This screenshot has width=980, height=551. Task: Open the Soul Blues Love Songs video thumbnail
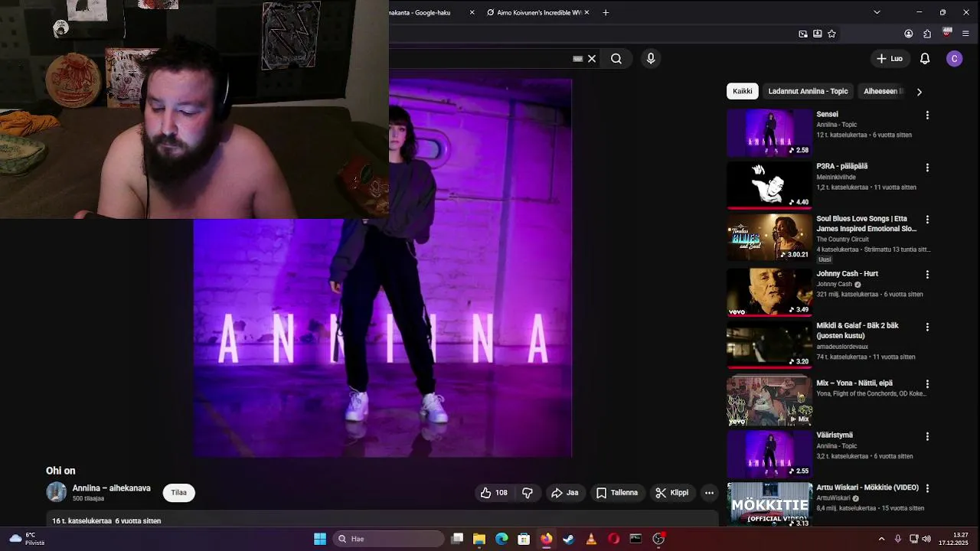[x=769, y=237]
